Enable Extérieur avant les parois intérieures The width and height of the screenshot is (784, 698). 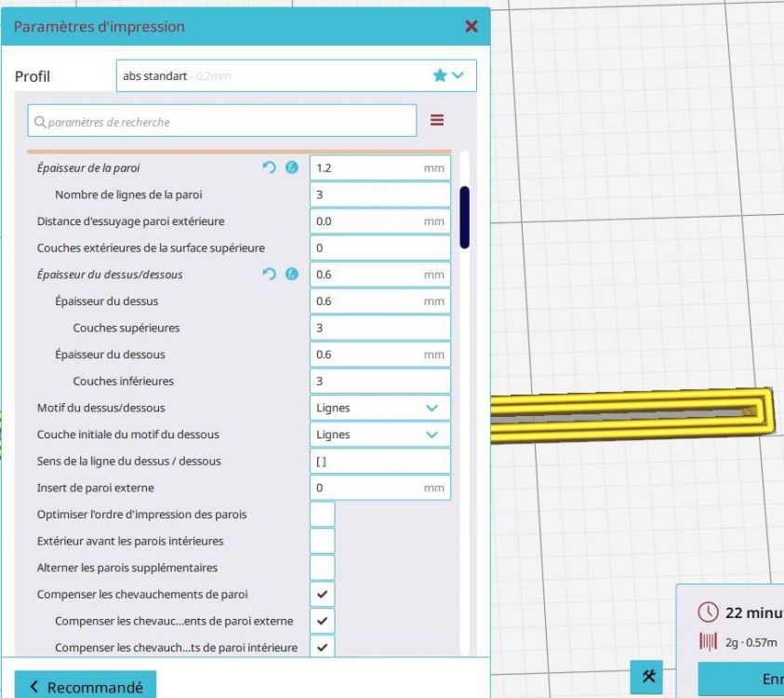(322, 541)
